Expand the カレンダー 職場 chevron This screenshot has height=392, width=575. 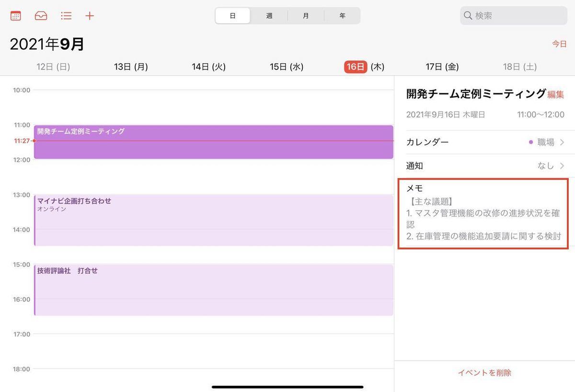(x=562, y=142)
